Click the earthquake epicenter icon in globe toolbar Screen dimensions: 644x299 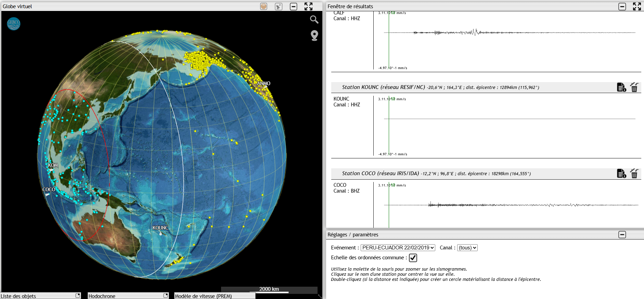[x=263, y=6]
